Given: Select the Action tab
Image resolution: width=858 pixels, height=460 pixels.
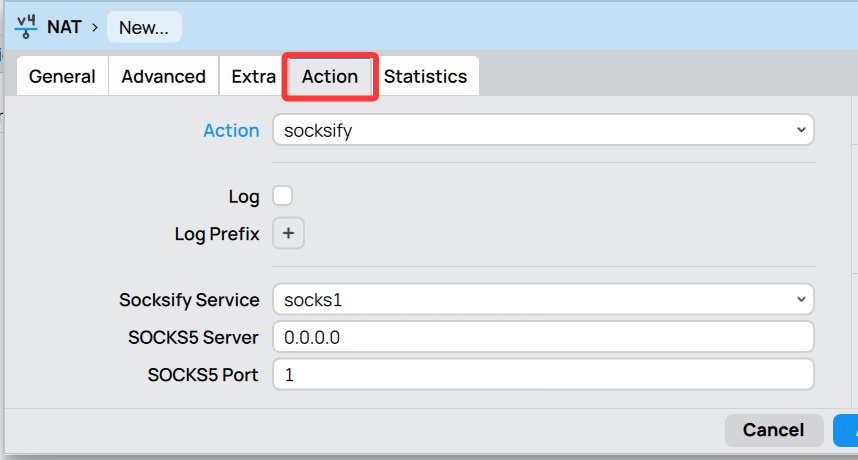Looking at the screenshot, I should tap(330, 77).
